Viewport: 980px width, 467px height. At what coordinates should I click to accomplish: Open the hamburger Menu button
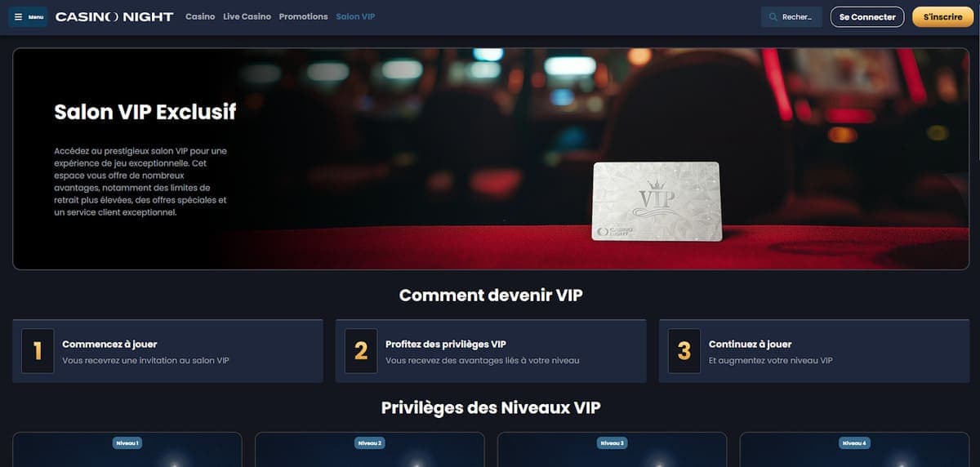tap(28, 17)
